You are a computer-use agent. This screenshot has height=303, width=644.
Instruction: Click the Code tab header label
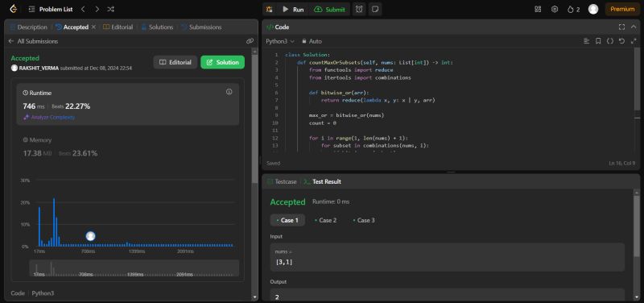pyautogui.click(x=278, y=27)
